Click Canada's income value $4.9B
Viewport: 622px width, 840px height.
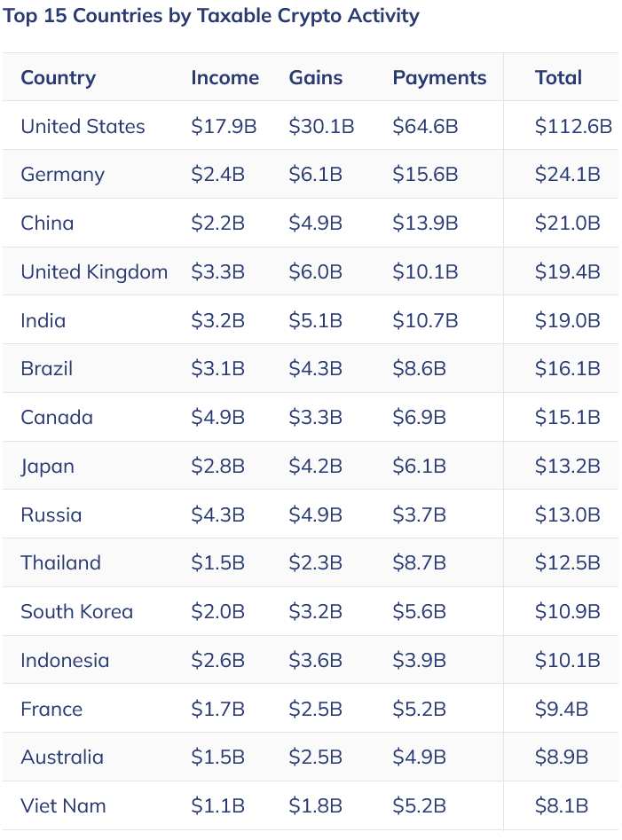coord(217,417)
